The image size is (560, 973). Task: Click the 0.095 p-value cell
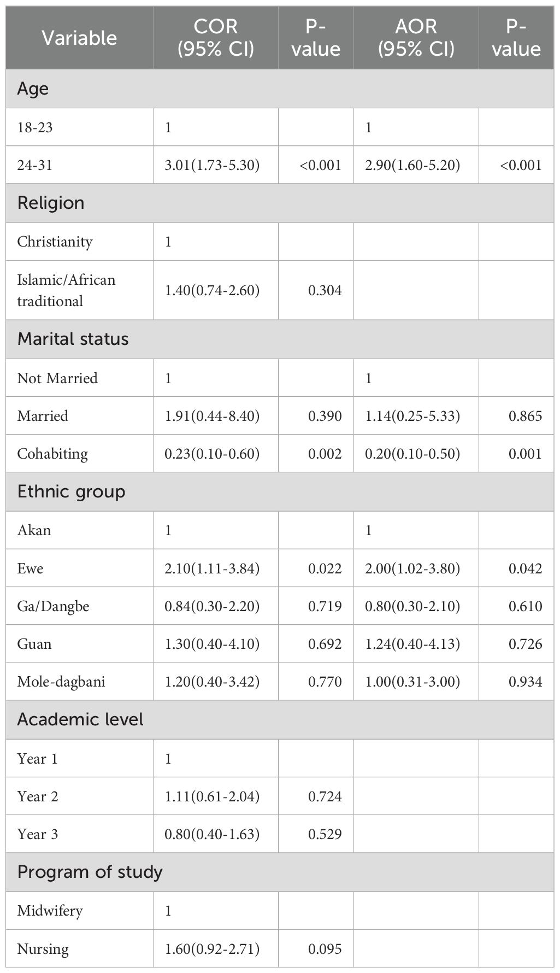(325, 948)
